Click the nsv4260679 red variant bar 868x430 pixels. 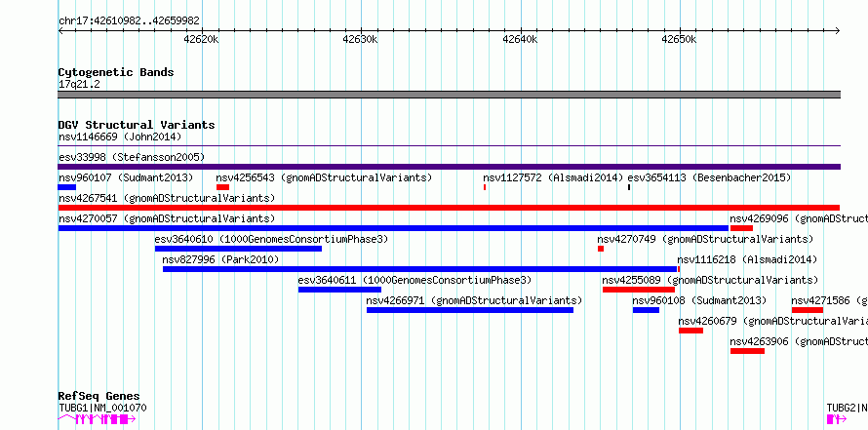click(690, 331)
